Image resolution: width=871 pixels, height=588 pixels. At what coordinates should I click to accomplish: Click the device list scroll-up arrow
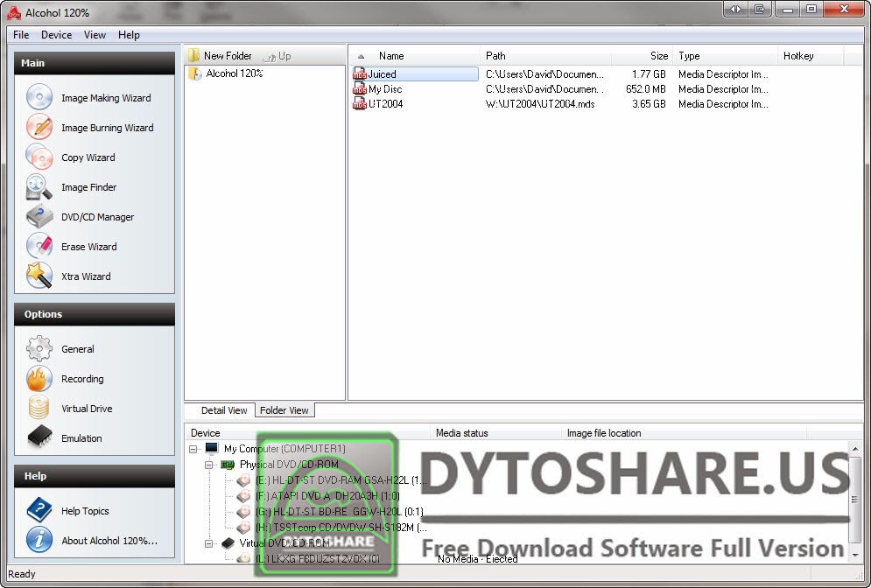(x=855, y=447)
